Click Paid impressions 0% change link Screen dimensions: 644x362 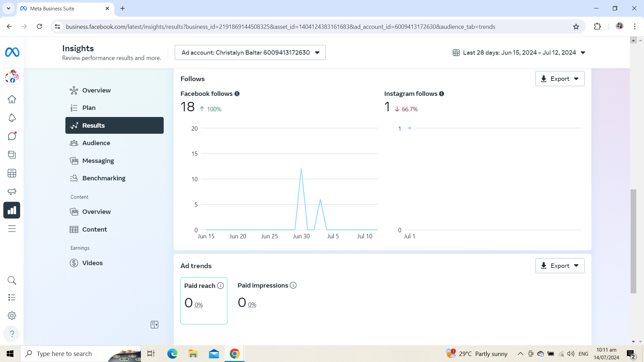(x=252, y=305)
